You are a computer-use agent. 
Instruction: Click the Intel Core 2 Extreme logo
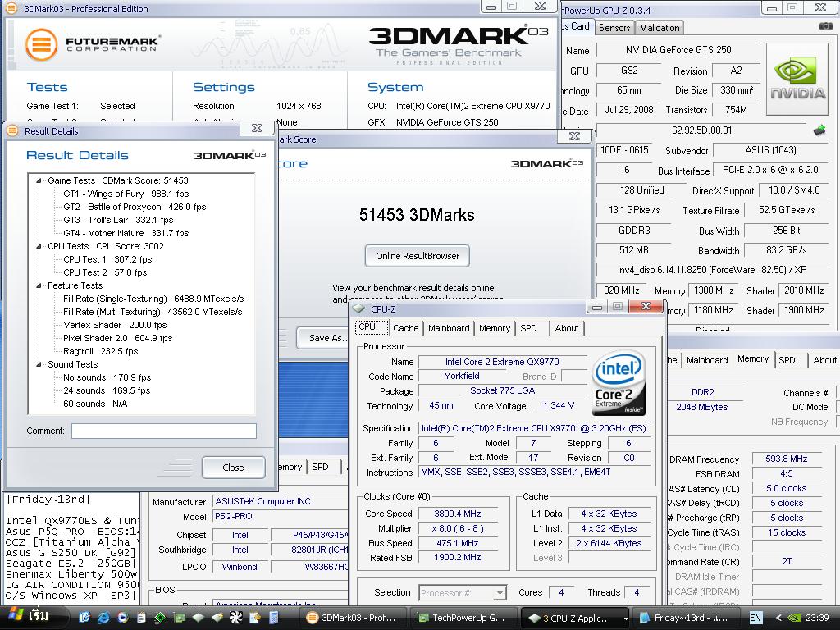pyautogui.click(x=619, y=383)
